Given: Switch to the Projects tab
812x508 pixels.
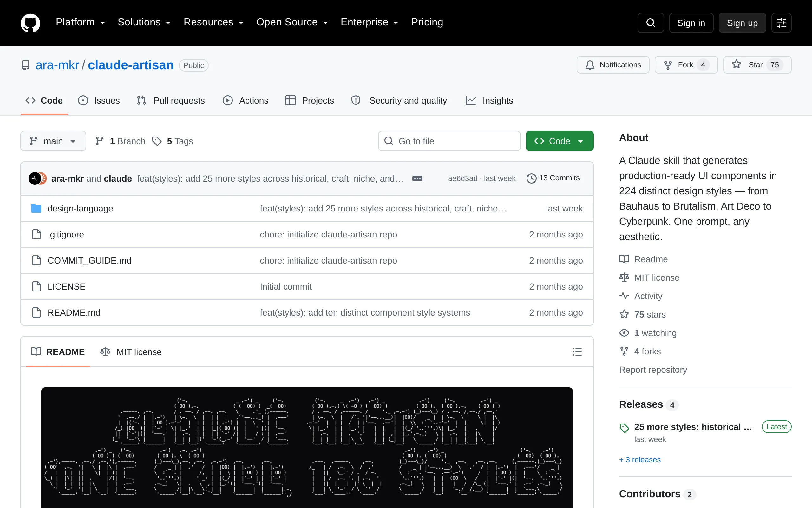Looking at the screenshot, I should (x=310, y=100).
